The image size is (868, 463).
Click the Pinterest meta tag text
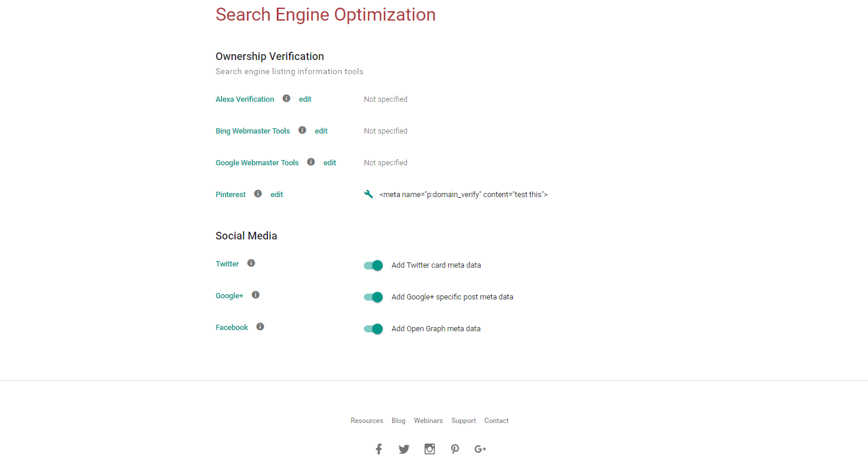point(463,195)
